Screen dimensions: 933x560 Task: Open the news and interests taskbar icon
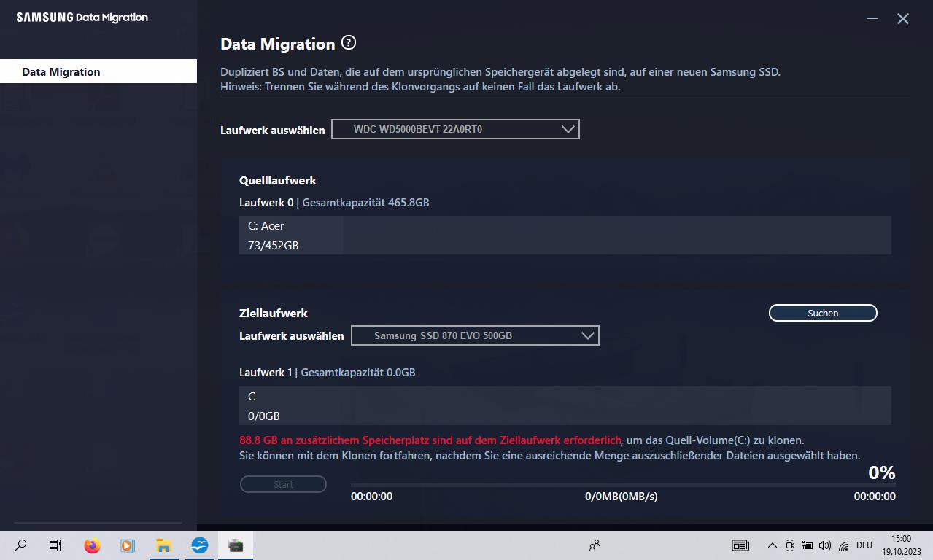click(x=740, y=545)
